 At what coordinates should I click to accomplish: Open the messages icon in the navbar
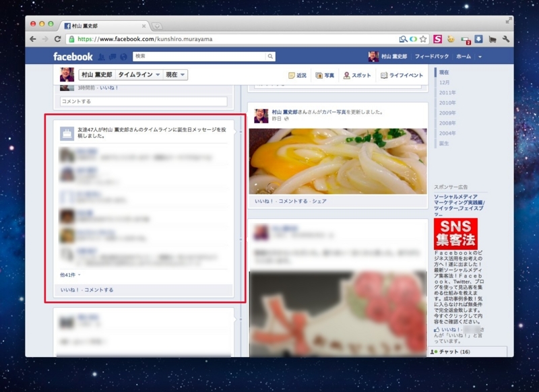[111, 56]
